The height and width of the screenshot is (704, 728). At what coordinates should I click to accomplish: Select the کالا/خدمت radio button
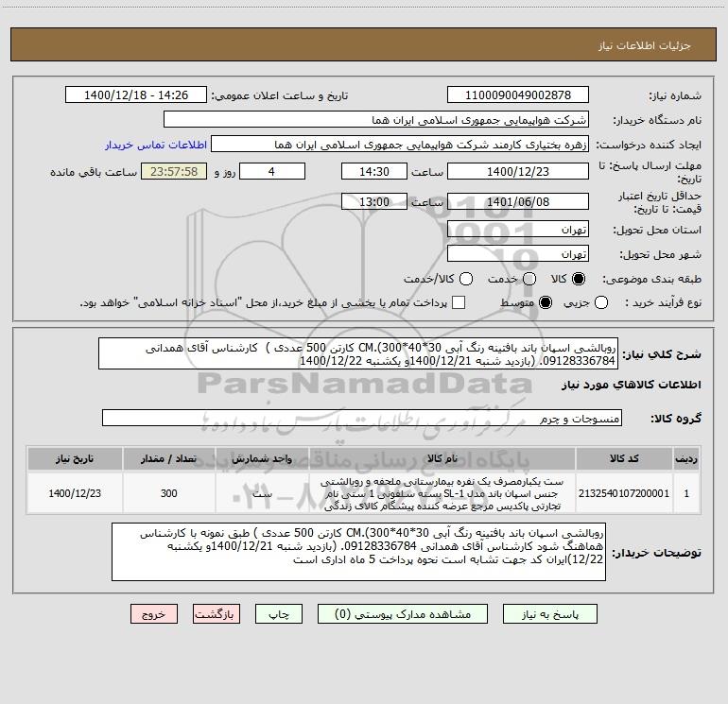pos(466,279)
